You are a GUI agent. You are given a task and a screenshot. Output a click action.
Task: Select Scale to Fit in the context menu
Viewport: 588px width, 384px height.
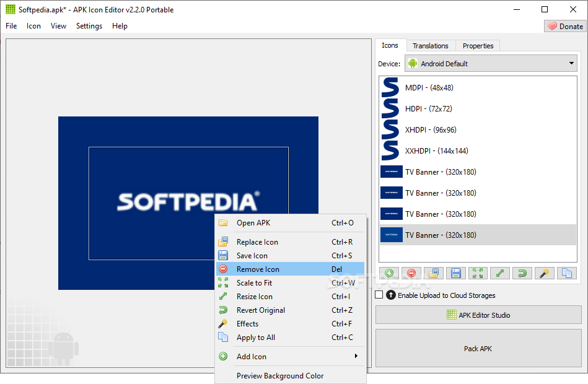tap(290, 283)
